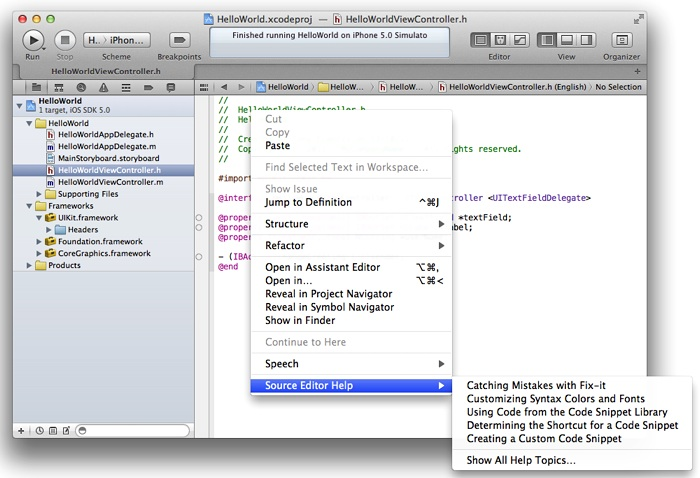Show the Project navigator folder icon
700x478 pixels.
[x=37, y=87]
